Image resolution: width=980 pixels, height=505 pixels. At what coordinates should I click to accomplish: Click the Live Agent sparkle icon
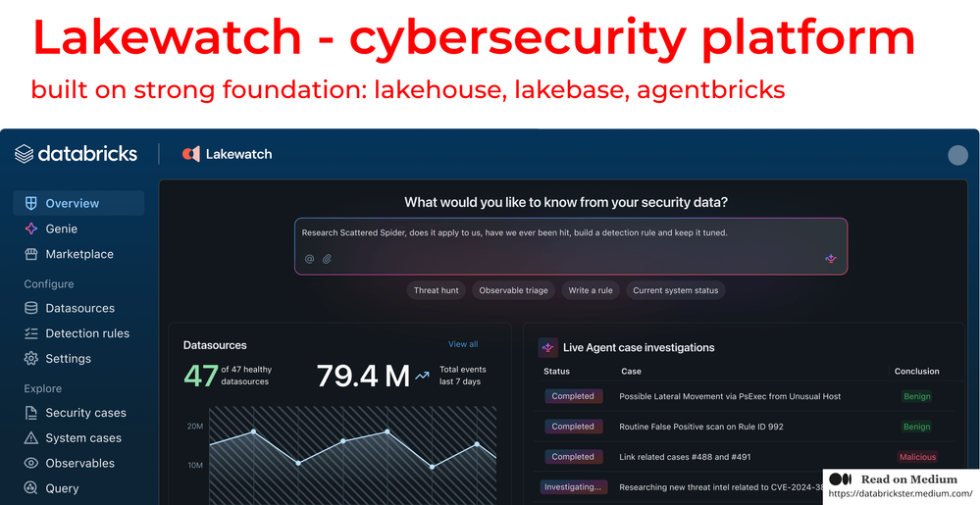[548, 347]
